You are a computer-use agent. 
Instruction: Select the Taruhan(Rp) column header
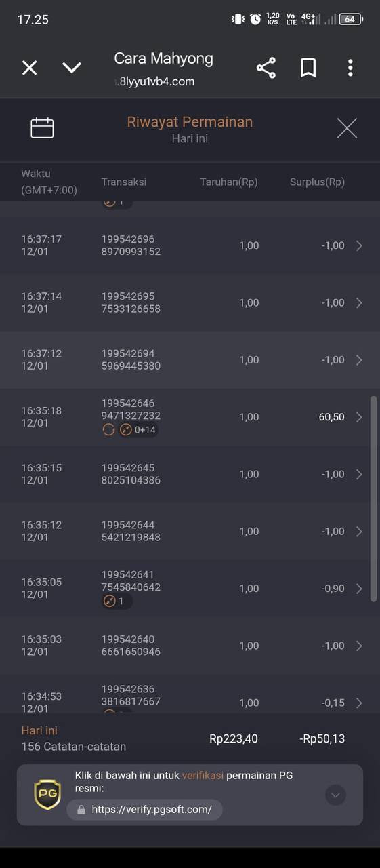(228, 182)
